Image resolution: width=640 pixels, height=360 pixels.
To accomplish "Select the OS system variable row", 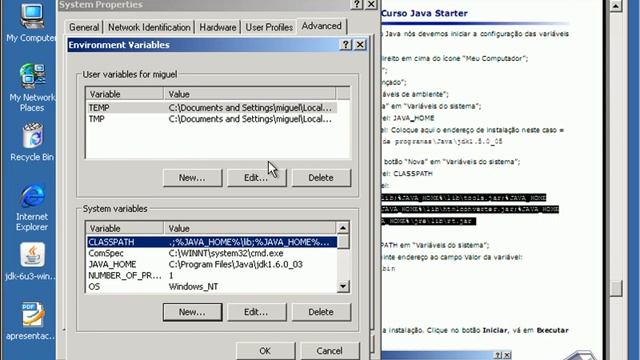I will point(211,287).
